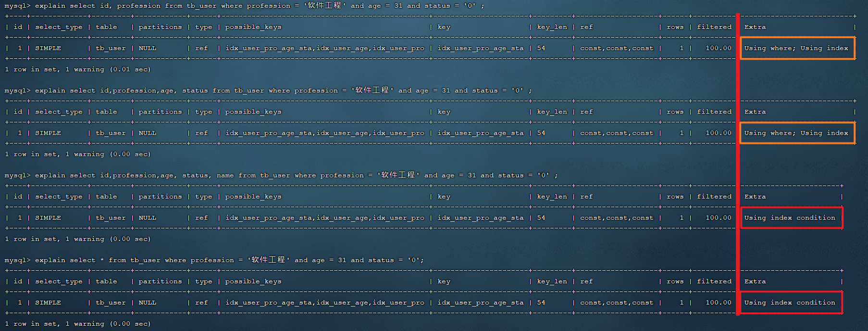Click the possible_keys value in the 'select *' result row
This screenshot has height=331, width=868.
[x=325, y=303]
